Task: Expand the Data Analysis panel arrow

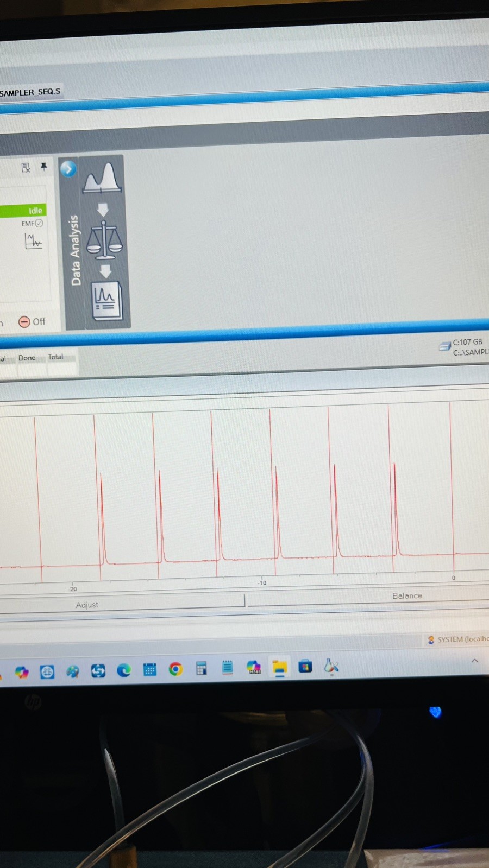Action: [x=68, y=169]
